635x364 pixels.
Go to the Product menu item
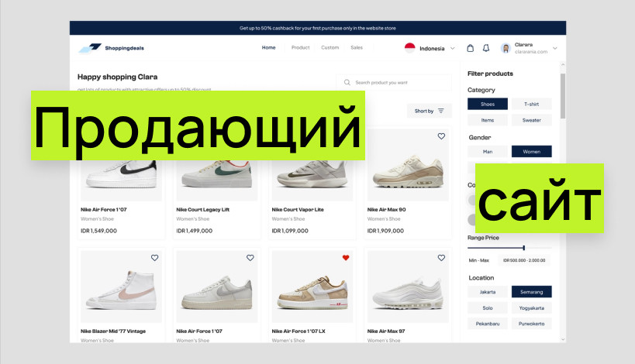[x=300, y=48]
